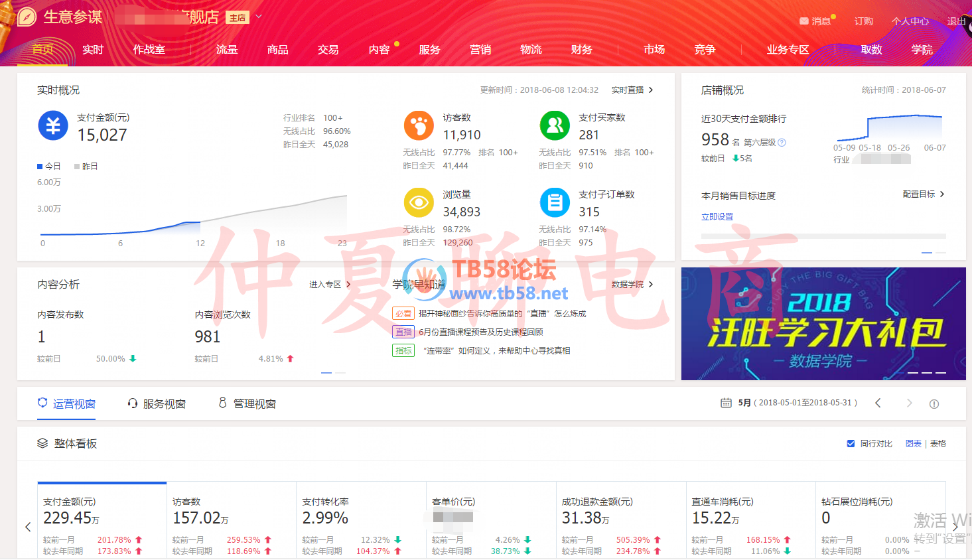This screenshot has height=560, width=972.
Task: Click the yen icon beside 支付金额
Action: pyautogui.click(x=53, y=125)
